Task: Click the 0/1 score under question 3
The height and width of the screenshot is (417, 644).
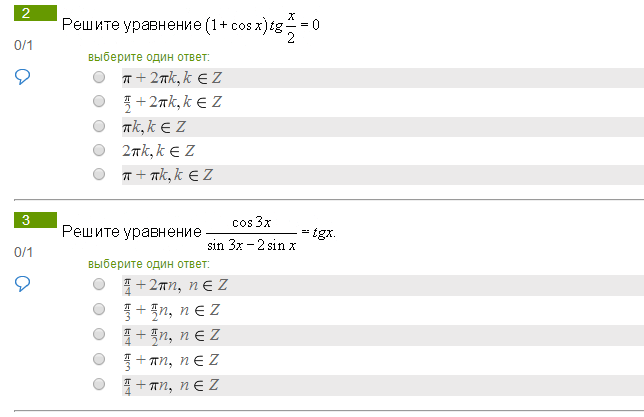Action: (23, 253)
